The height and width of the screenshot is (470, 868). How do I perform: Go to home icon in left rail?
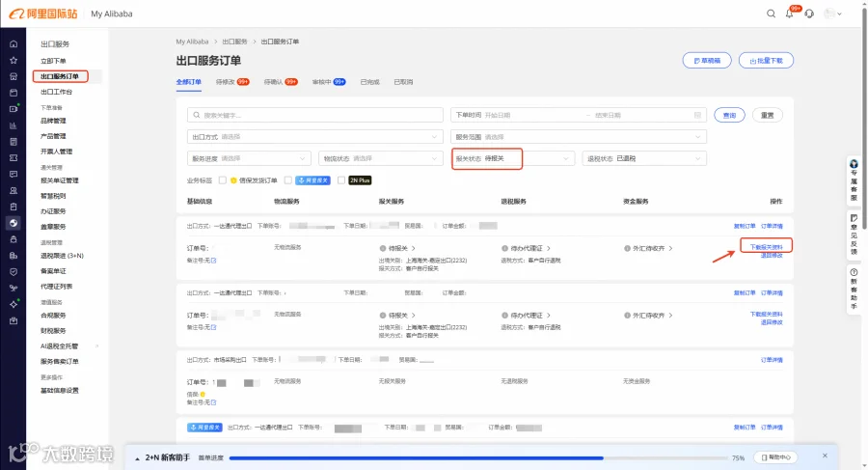(x=14, y=43)
